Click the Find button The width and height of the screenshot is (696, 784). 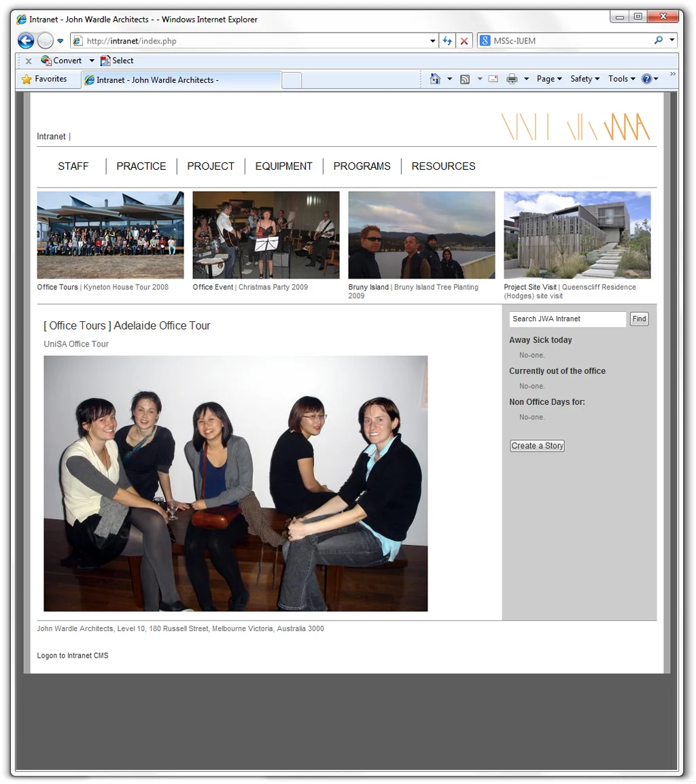click(x=638, y=319)
